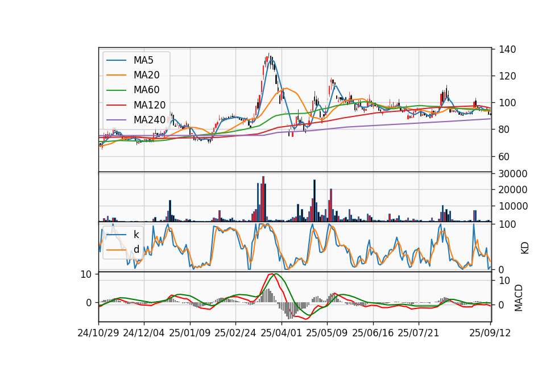The image size is (546, 392).
Task: Click the red MA120 legend line sample
Action: 116,105
